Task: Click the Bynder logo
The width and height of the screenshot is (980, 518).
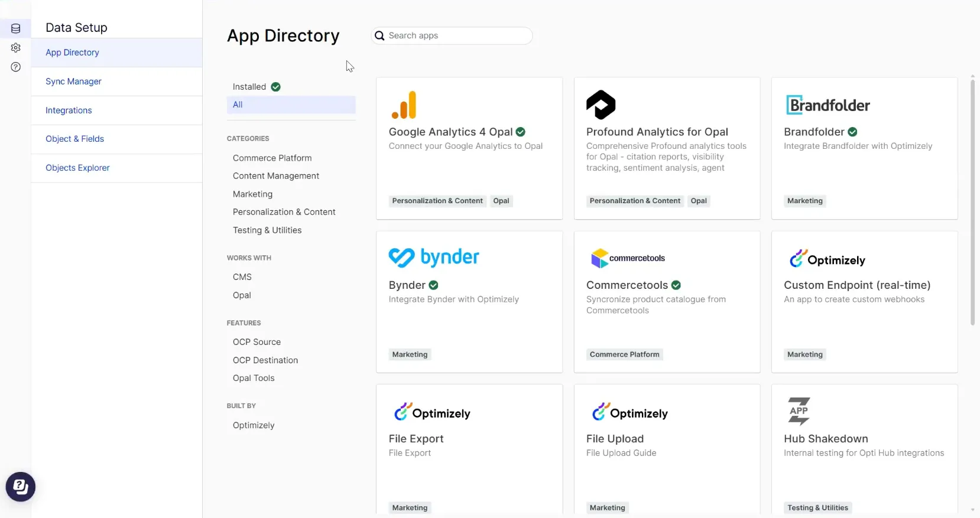Action: pyautogui.click(x=434, y=258)
